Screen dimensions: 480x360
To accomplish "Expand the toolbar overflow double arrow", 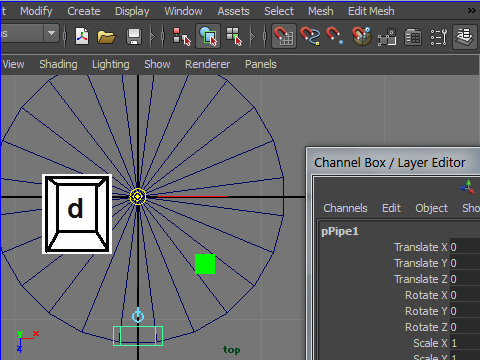I will [x=472, y=11].
